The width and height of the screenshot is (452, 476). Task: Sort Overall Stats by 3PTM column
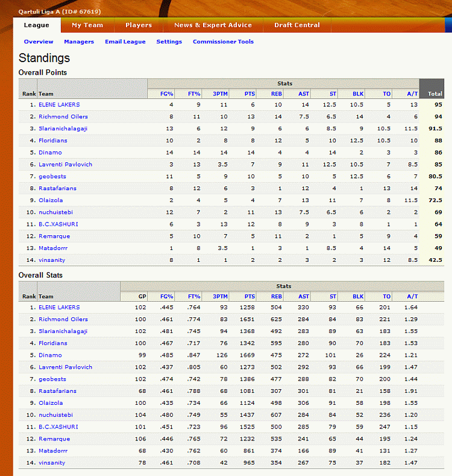tap(220, 297)
